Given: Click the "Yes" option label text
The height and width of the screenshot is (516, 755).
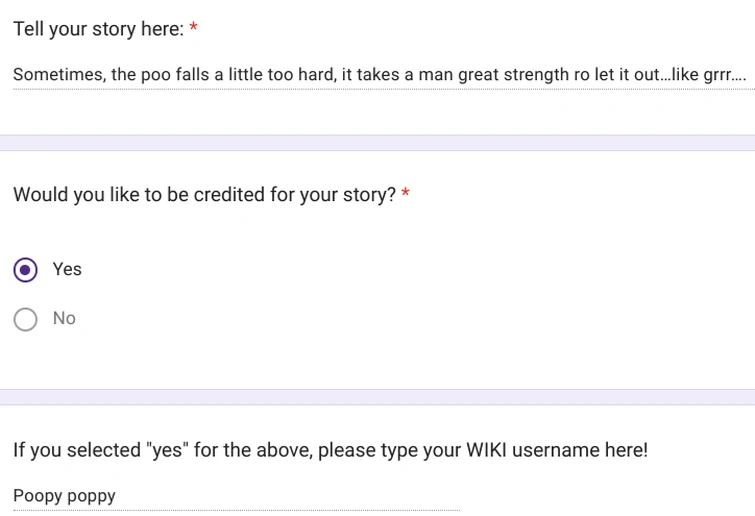Looking at the screenshot, I should [x=67, y=270].
